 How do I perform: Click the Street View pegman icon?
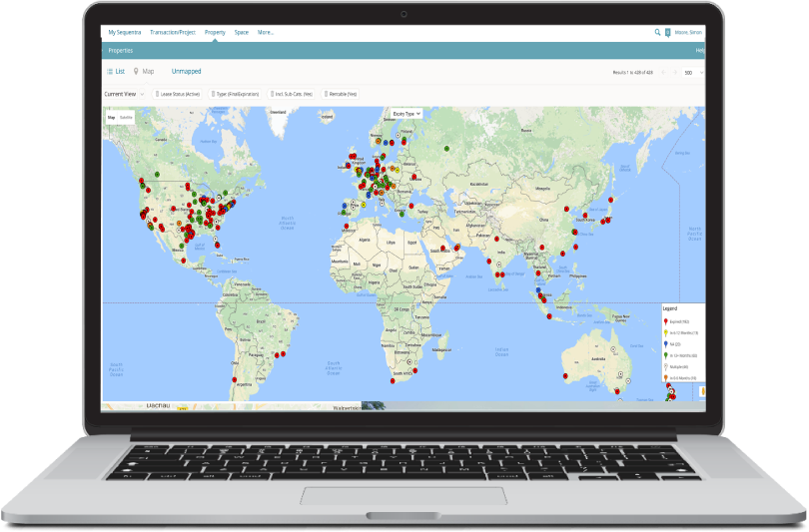703,392
